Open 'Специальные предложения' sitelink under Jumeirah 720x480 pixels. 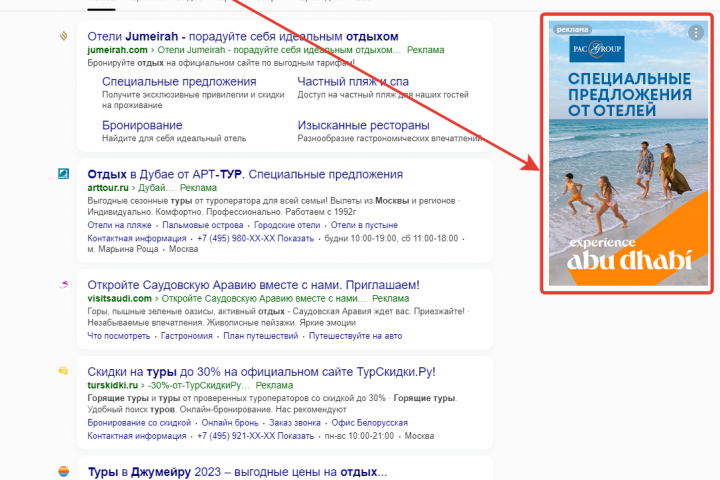(x=179, y=81)
